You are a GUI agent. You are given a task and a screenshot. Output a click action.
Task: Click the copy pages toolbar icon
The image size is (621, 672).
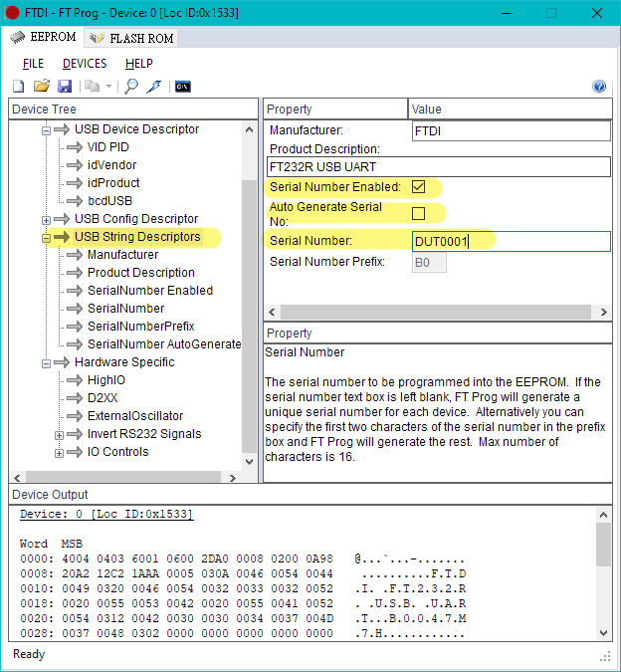pos(92,87)
